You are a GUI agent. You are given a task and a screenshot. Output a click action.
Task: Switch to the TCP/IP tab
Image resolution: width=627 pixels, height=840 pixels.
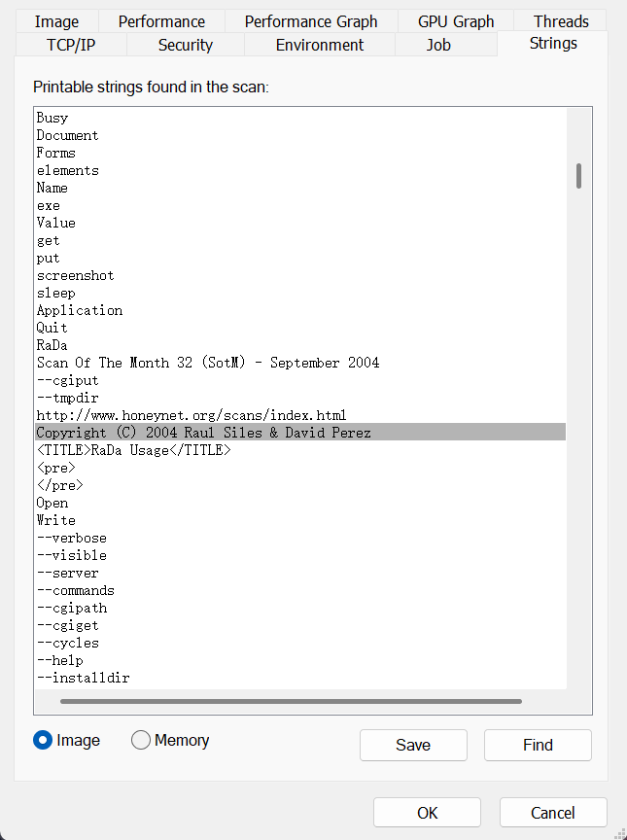pos(71,45)
